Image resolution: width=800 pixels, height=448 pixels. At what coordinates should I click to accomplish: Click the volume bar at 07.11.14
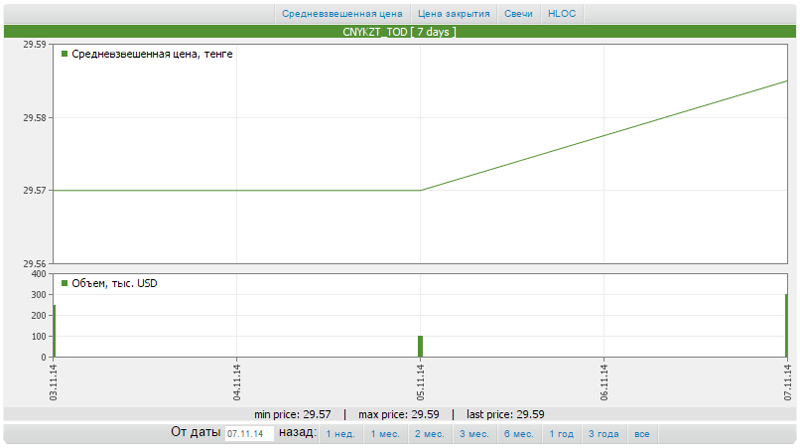tap(786, 326)
